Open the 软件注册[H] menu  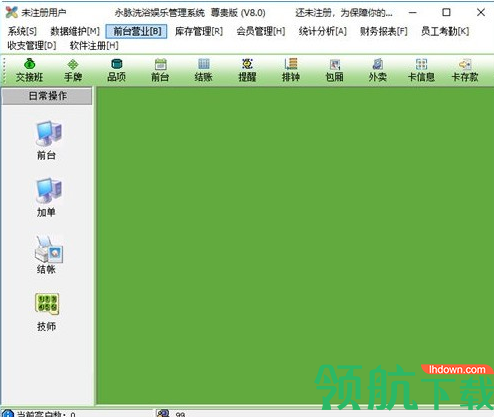tap(94, 46)
